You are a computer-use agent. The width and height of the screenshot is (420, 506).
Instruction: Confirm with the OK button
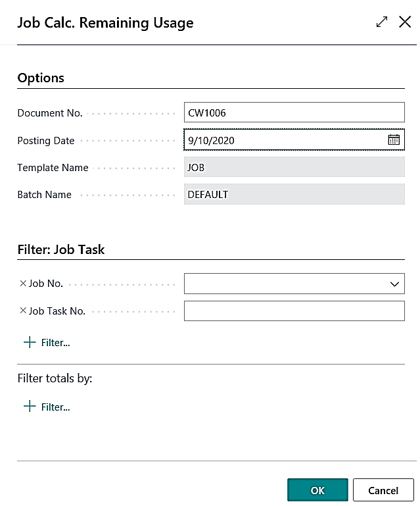point(317,490)
